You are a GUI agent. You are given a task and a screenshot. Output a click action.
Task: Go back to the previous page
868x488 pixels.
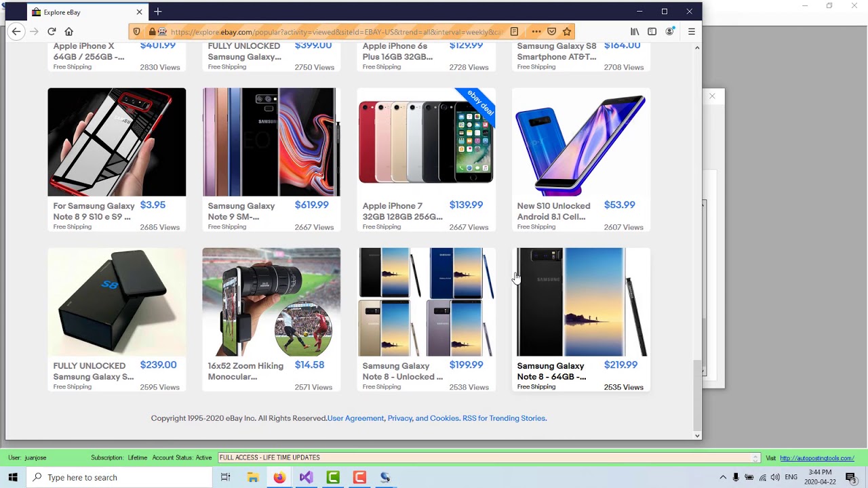tap(16, 31)
